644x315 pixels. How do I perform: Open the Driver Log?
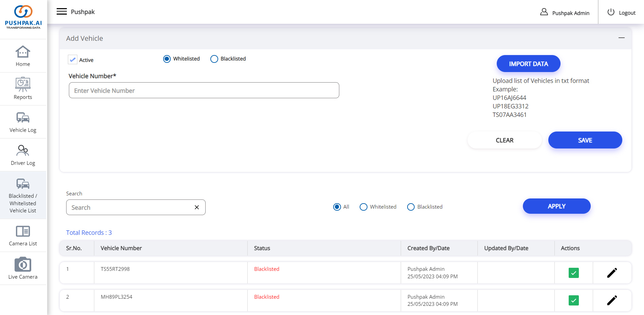(23, 155)
